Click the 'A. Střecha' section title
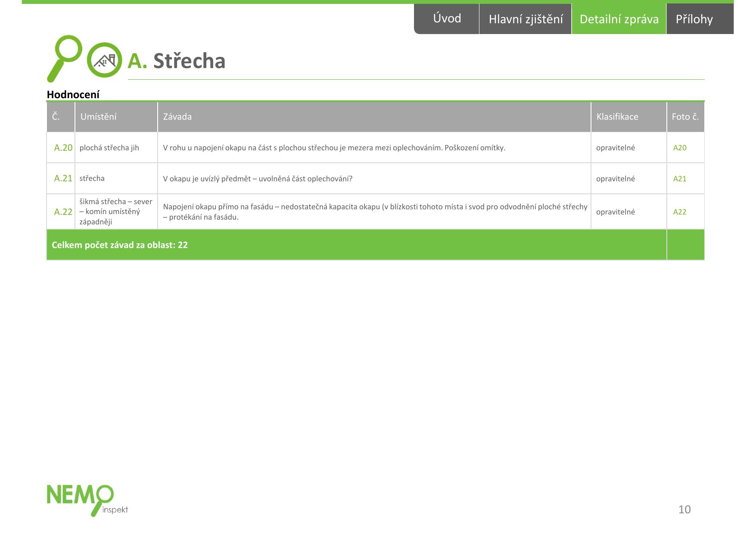Image resolution: width=756 pixels, height=534 pixels. (177, 61)
